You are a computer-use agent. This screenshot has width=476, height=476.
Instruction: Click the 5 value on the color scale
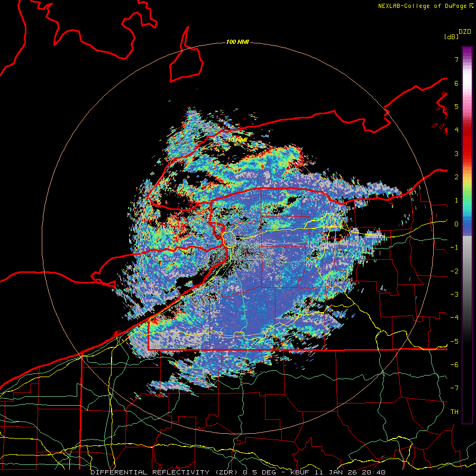click(x=456, y=106)
